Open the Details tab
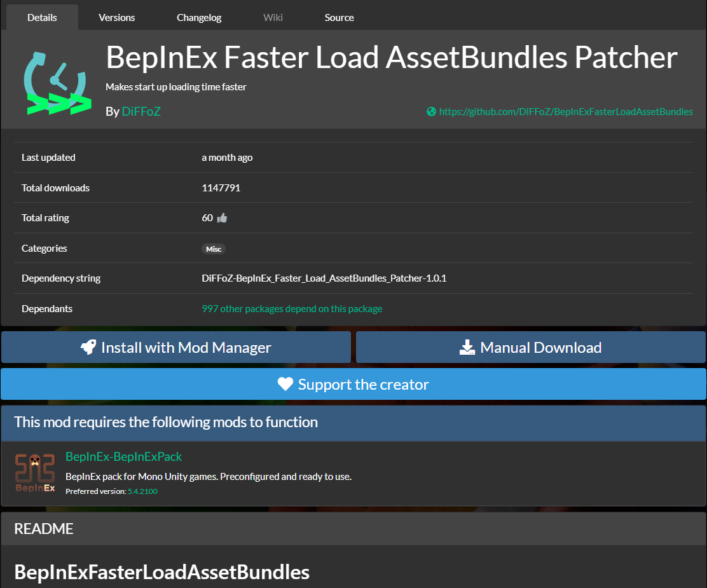 (42, 18)
